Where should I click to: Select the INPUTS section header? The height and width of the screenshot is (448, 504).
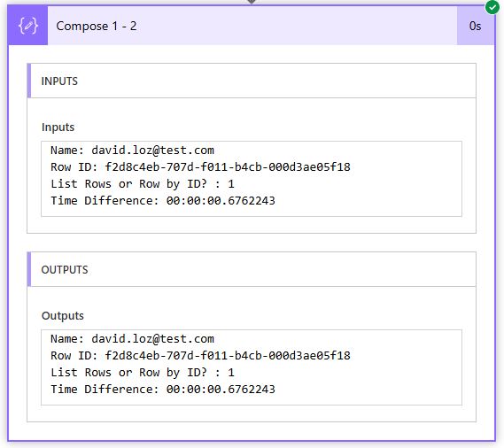252,81
